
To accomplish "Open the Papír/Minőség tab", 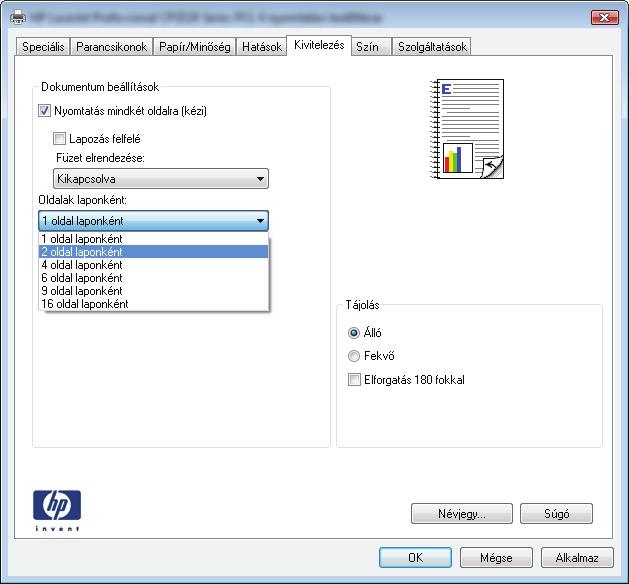I will point(195,47).
